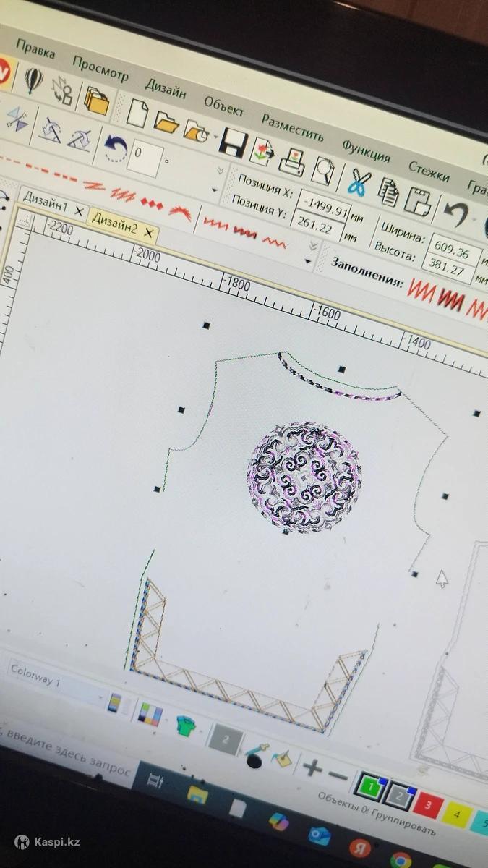Select yellow color swatch number 4

(456, 814)
